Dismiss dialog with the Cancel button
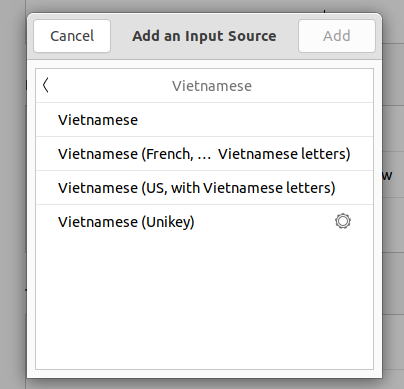 72,36
